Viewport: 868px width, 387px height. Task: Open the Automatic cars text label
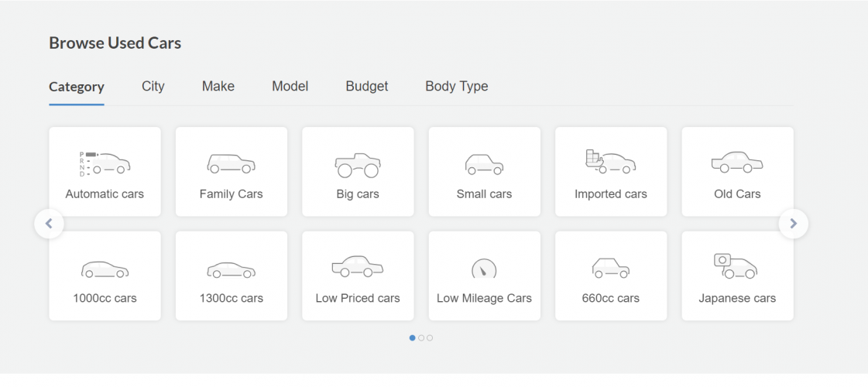pyautogui.click(x=105, y=194)
